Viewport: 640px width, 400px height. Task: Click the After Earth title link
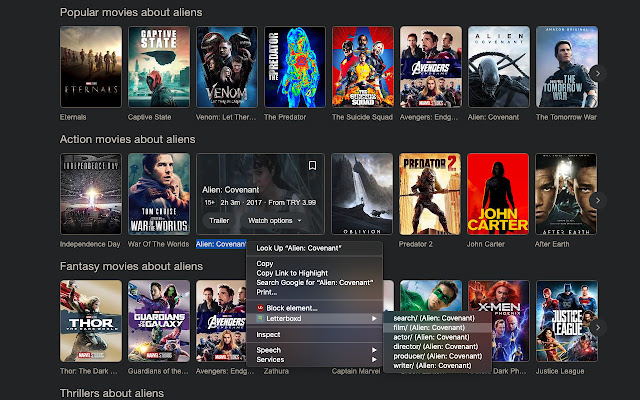point(552,244)
